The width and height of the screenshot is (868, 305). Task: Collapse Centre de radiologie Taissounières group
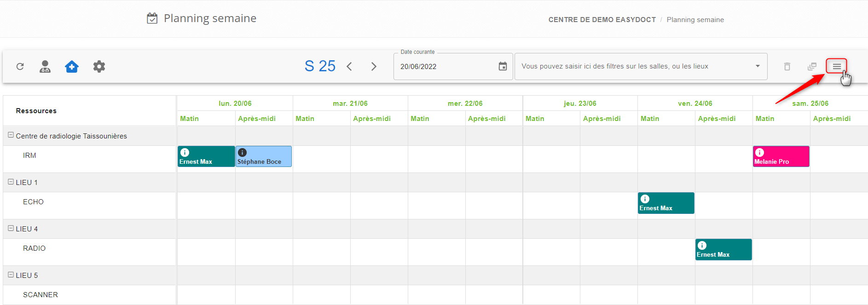11,135
